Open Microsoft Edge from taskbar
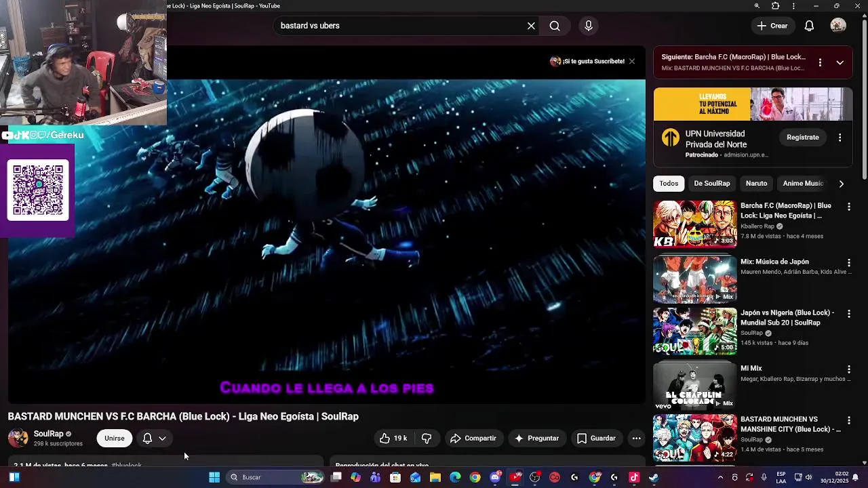The width and height of the screenshot is (868, 488). coord(455,477)
